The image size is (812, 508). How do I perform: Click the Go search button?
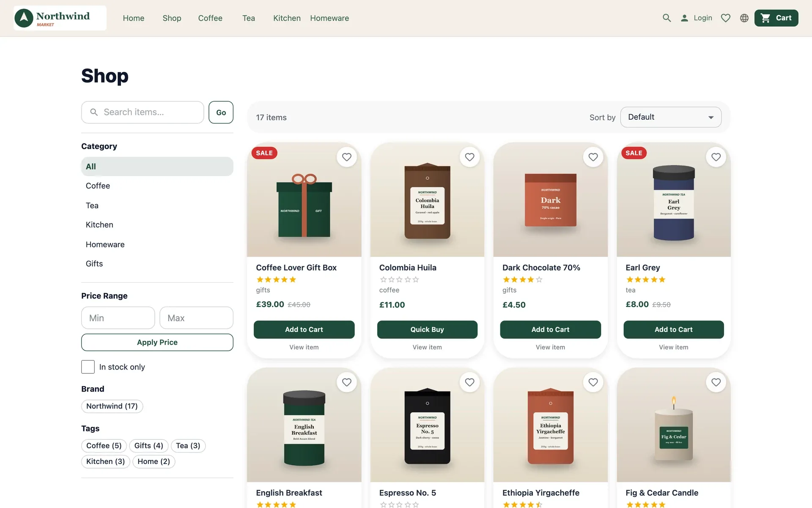pos(221,112)
